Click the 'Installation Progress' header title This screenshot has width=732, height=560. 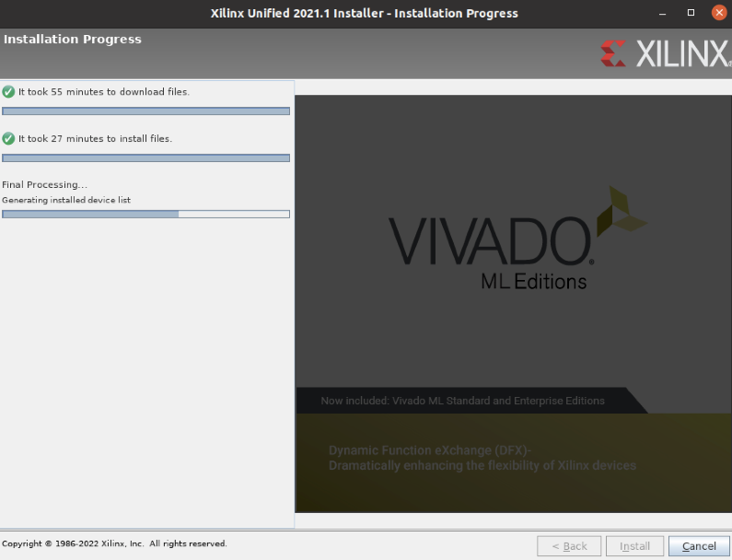[x=73, y=40]
